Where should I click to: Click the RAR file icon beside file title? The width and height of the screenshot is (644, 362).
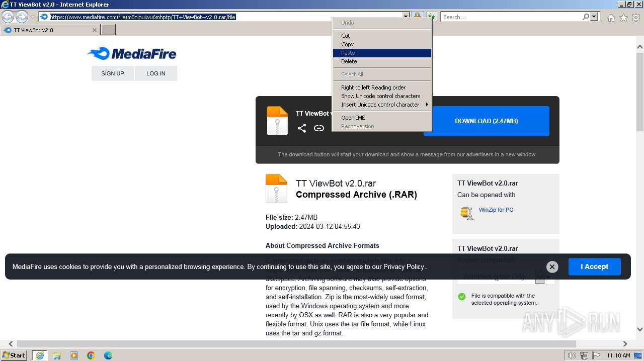click(x=276, y=189)
